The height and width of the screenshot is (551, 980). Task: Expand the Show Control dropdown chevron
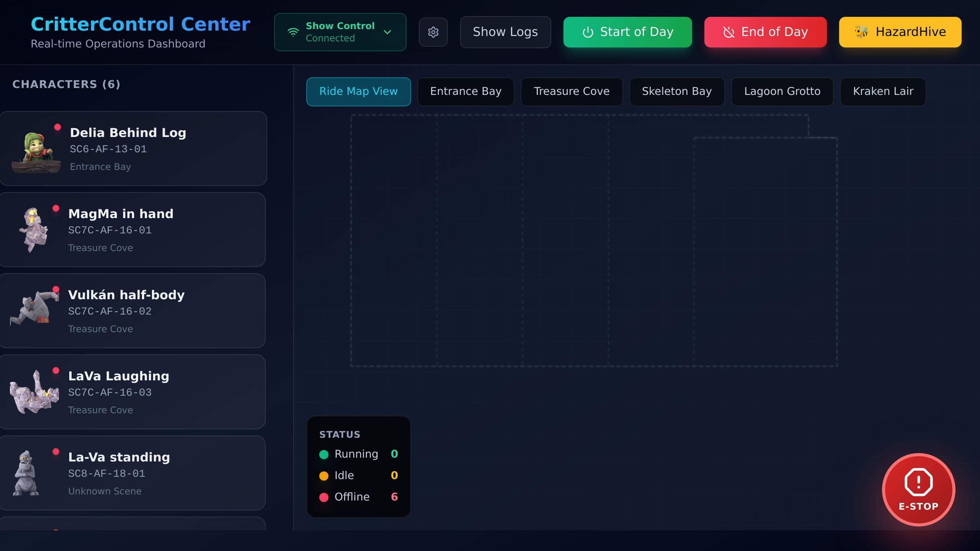387,32
